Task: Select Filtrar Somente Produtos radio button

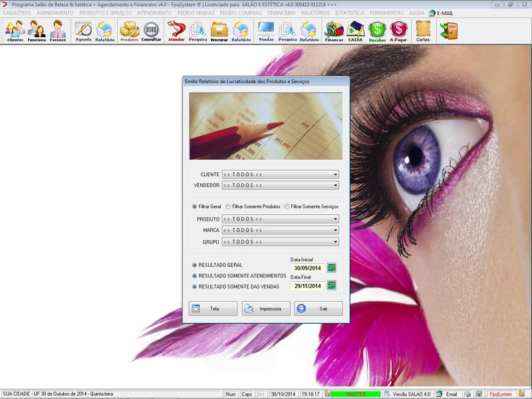Action: click(228, 206)
